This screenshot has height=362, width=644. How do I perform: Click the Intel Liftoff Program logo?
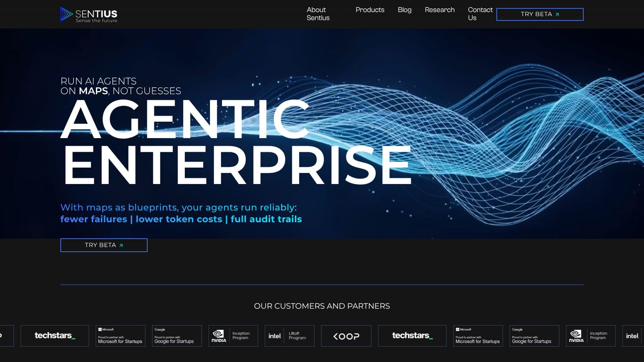[x=289, y=336]
